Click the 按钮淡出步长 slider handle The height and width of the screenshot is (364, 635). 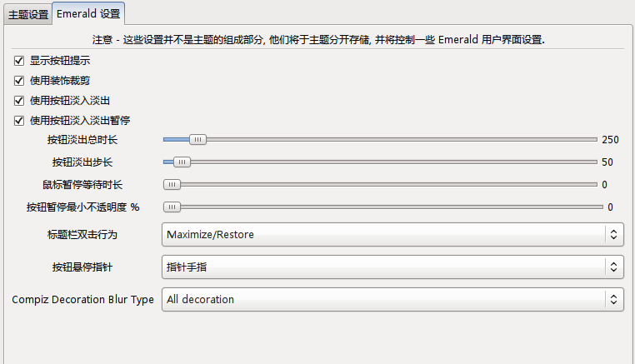(x=182, y=162)
